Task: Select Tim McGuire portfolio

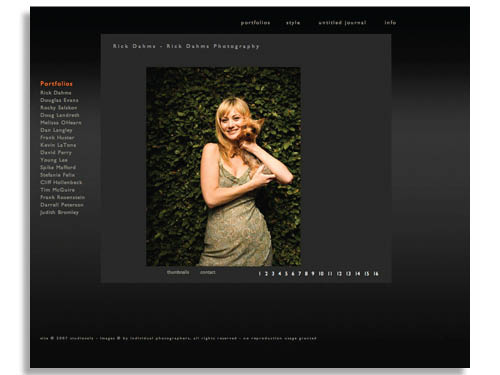Action: point(57,190)
